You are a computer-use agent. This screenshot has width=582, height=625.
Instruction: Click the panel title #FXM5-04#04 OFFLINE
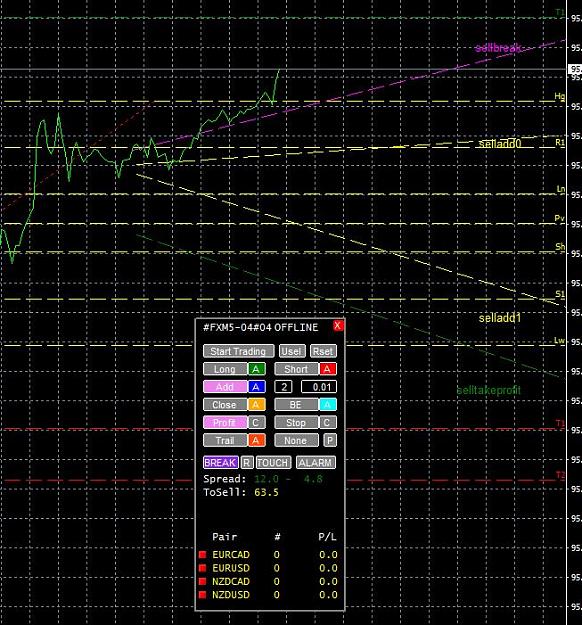261,327
